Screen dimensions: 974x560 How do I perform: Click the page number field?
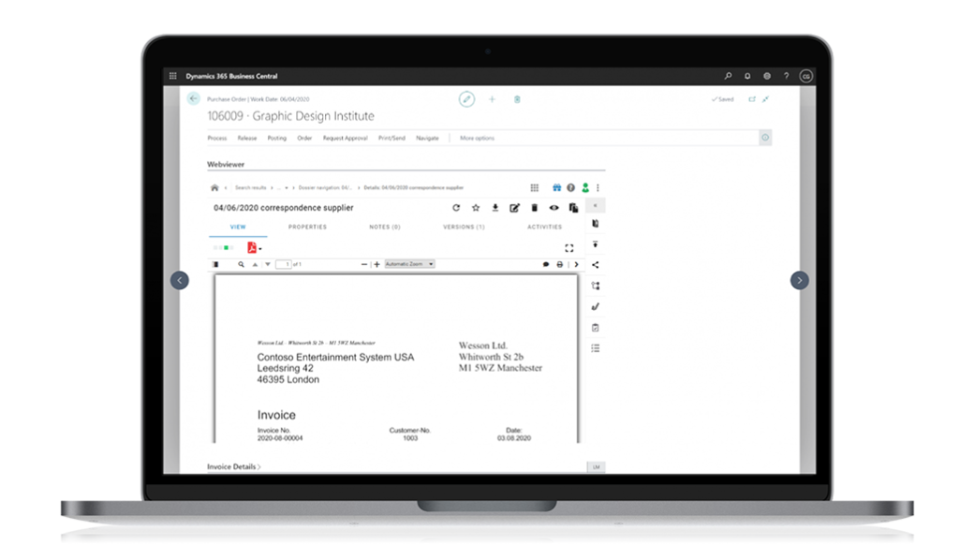284,264
